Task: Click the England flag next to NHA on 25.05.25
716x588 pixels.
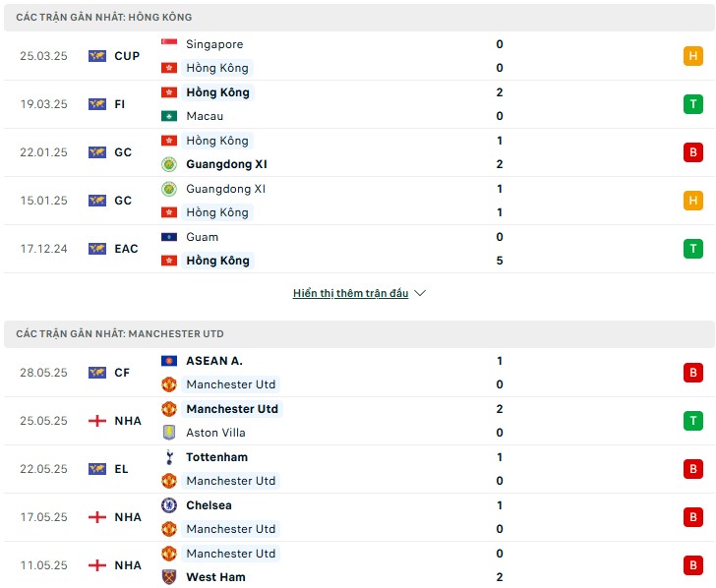Action: tap(97, 421)
